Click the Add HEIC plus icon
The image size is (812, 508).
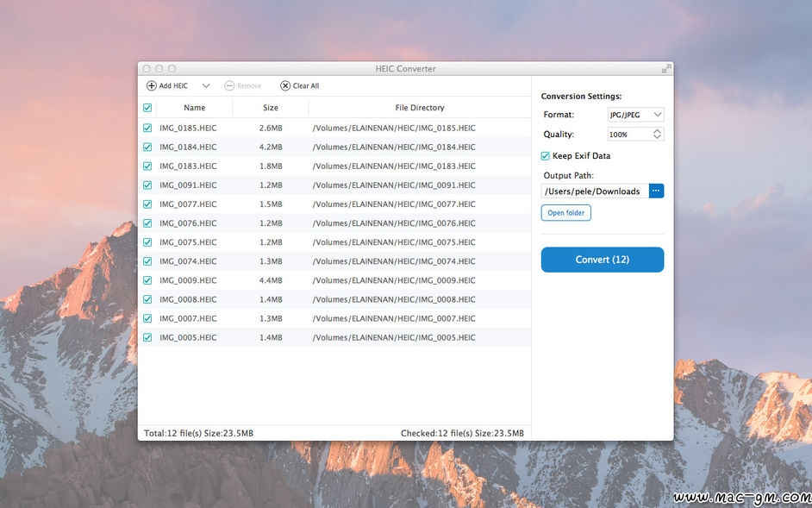coord(151,86)
